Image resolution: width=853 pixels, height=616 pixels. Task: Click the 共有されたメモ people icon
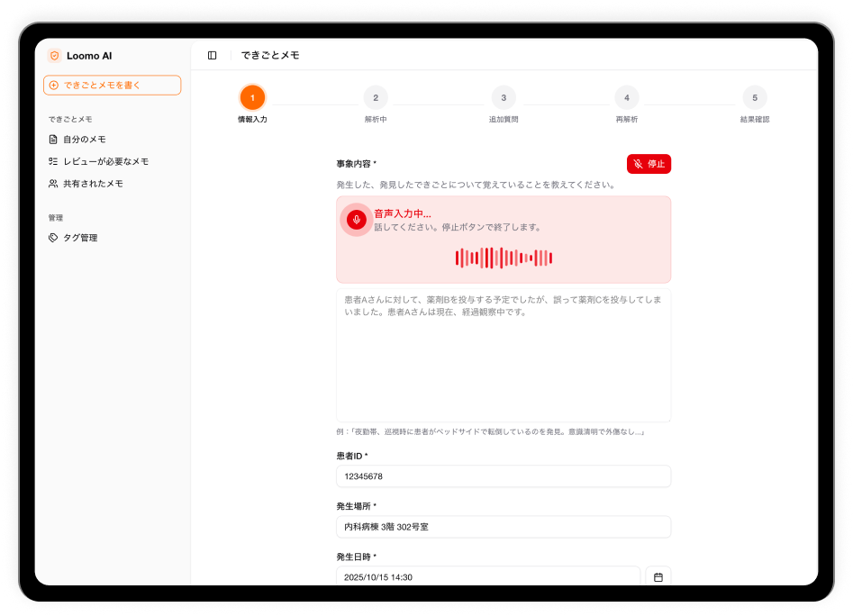(53, 184)
